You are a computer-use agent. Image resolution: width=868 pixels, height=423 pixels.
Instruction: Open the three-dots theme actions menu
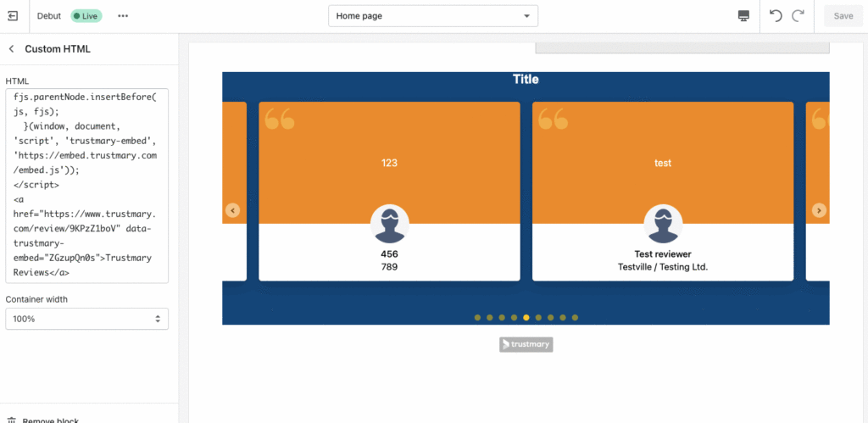point(123,16)
